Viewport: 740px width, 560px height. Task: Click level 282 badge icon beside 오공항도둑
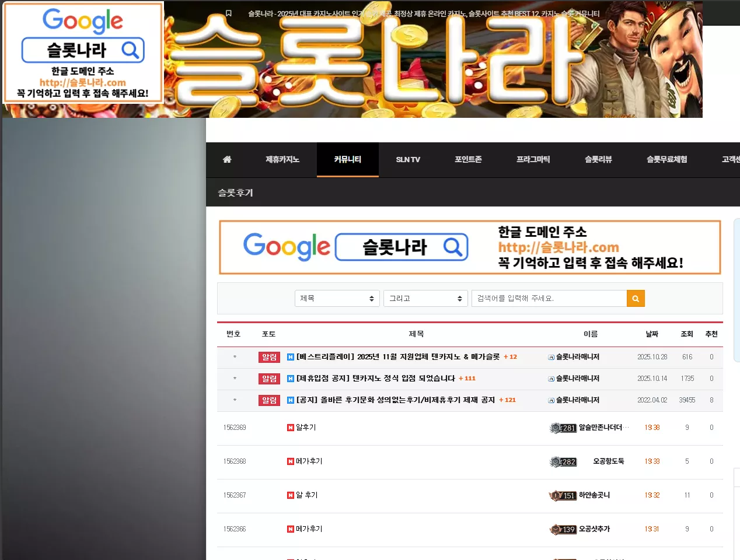563,462
